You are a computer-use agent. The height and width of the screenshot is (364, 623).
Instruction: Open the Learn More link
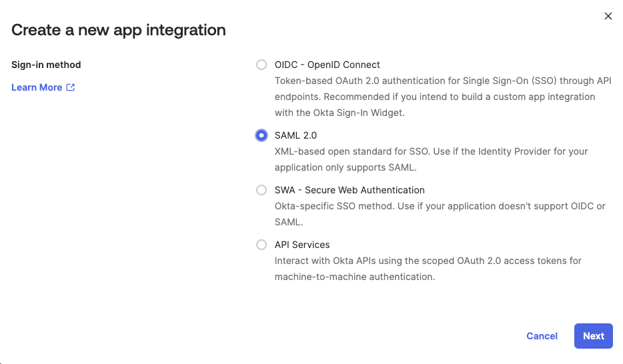tap(37, 87)
